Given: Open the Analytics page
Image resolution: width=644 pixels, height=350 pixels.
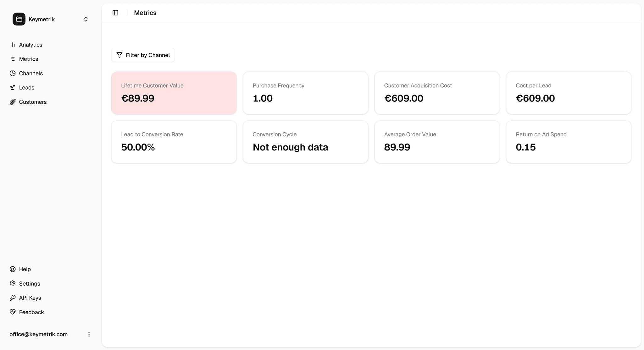Looking at the screenshot, I should coord(31,45).
